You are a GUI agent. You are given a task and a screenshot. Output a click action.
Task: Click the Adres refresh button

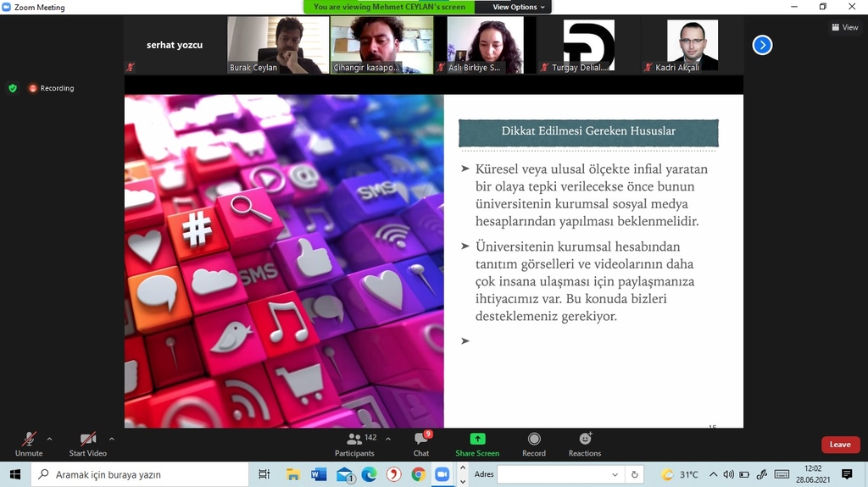[634, 474]
